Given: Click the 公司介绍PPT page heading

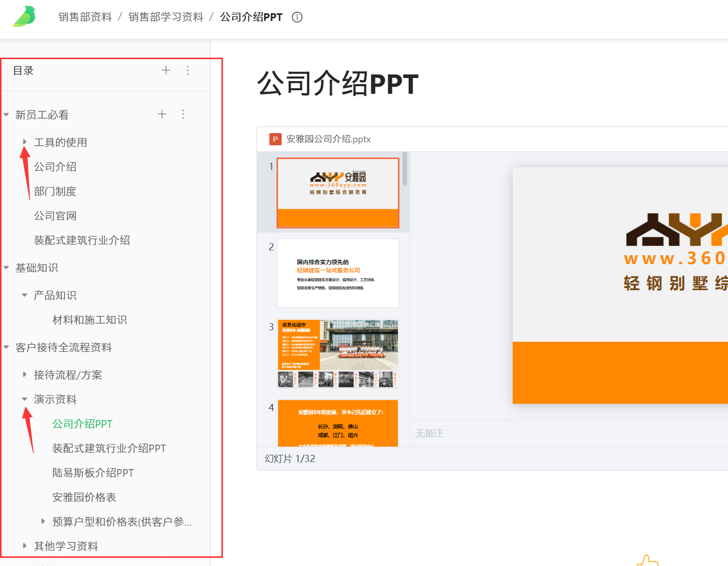Looking at the screenshot, I should (x=338, y=84).
